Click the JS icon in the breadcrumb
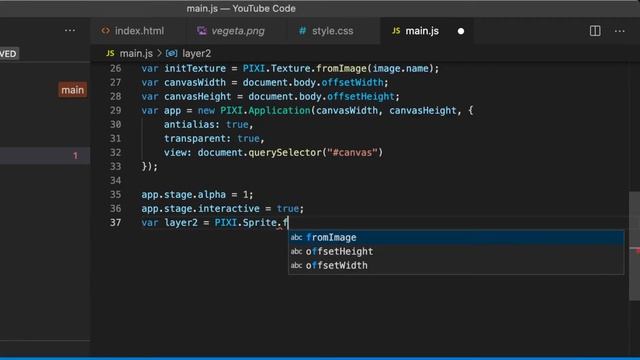The image size is (640, 360). coord(110,53)
